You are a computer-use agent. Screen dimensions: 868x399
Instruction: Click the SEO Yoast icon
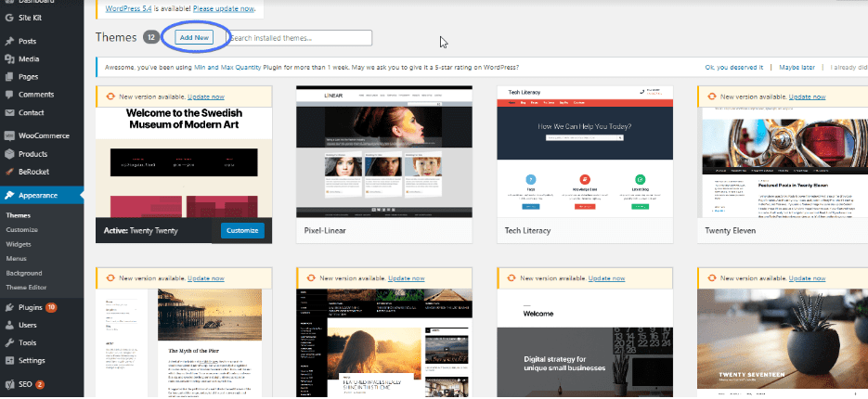9,384
